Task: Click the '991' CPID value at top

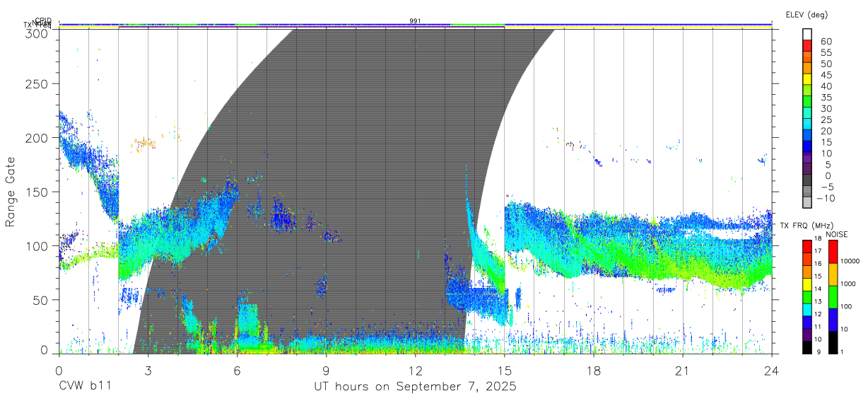Action: coord(415,21)
